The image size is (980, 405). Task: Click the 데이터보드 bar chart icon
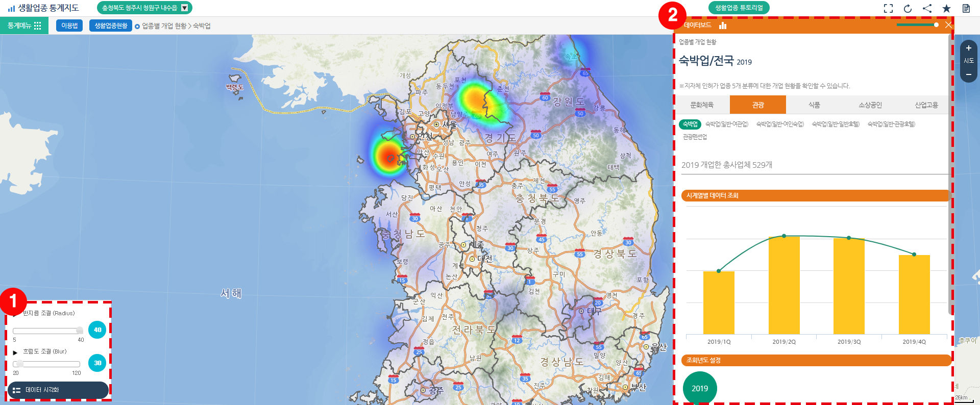pyautogui.click(x=722, y=25)
